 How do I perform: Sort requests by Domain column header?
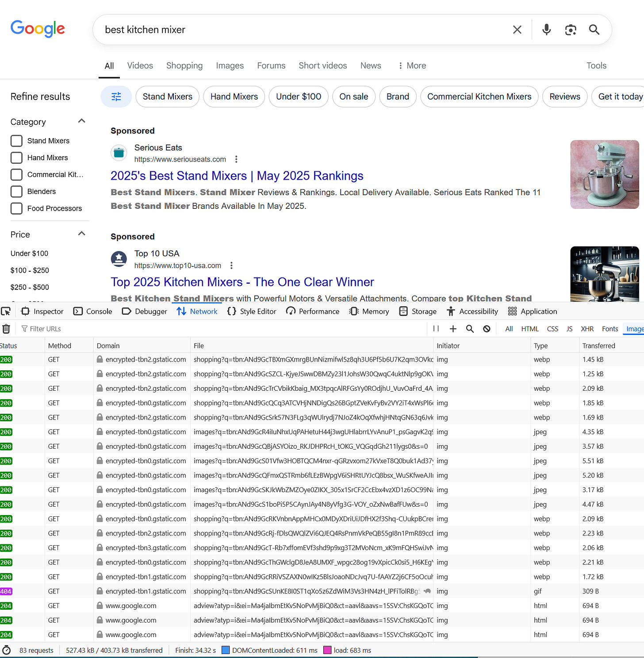pos(142,346)
